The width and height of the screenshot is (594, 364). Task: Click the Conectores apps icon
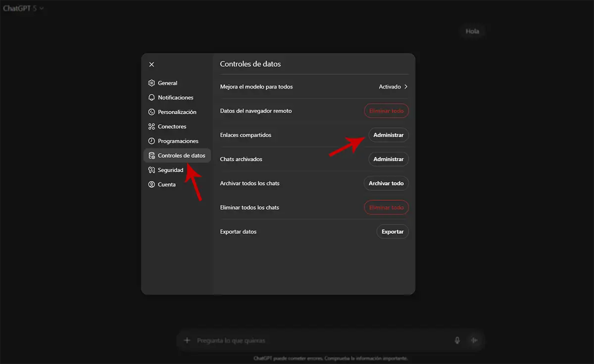click(151, 127)
